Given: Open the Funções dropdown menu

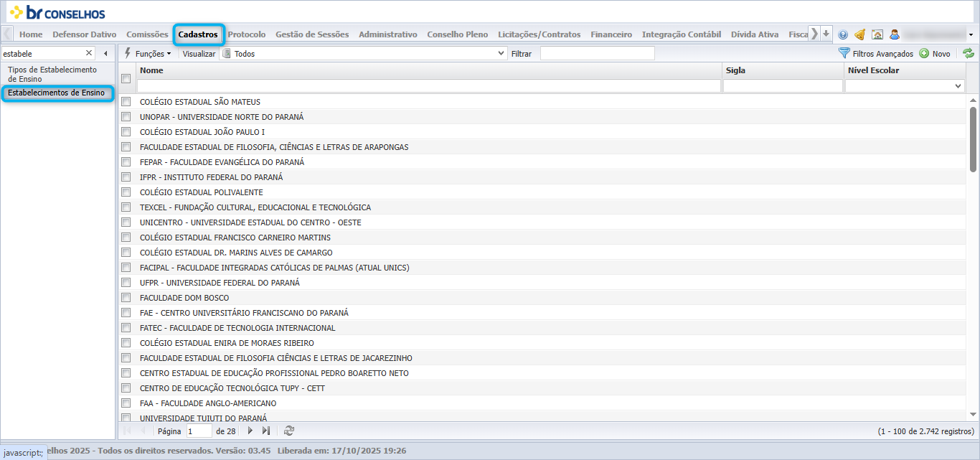Looking at the screenshot, I should [x=148, y=54].
